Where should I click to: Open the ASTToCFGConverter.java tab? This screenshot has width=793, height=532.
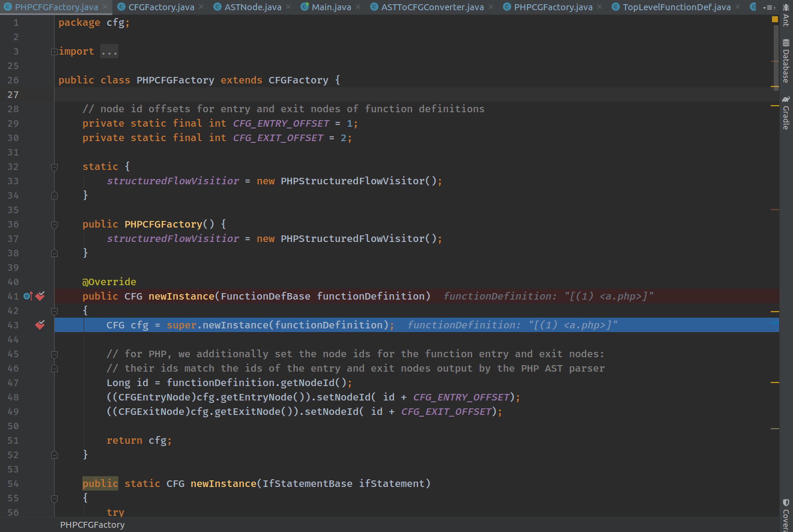pyautogui.click(x=433, y=7)
